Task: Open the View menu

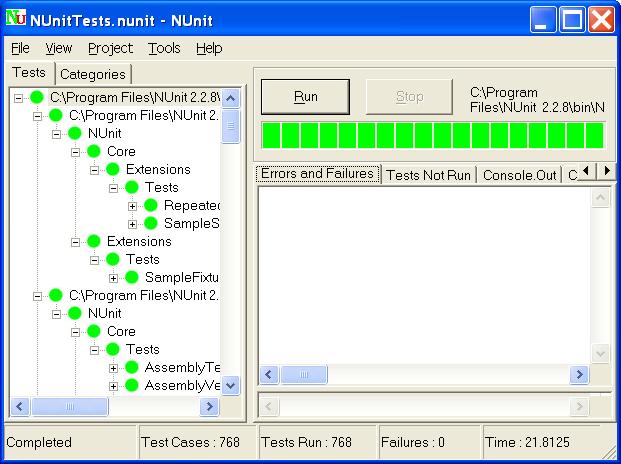Action: [x=59, y=48]
